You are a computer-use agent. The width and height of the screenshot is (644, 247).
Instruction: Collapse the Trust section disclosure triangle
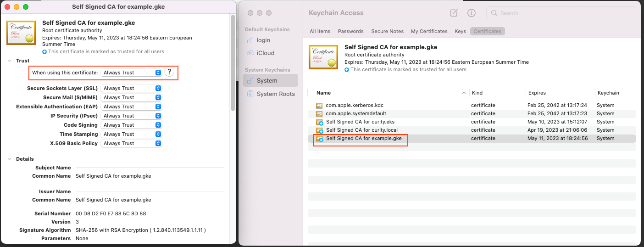(x=10, y=61)
